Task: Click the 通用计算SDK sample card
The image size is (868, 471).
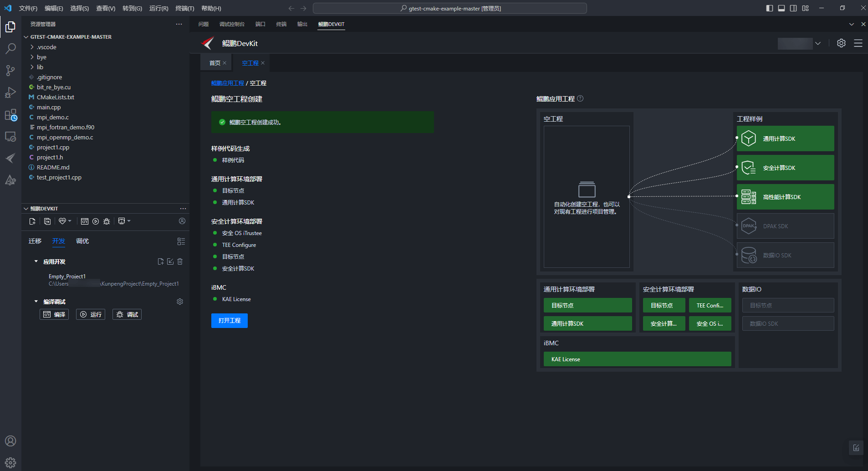Action: coord(786,138)
